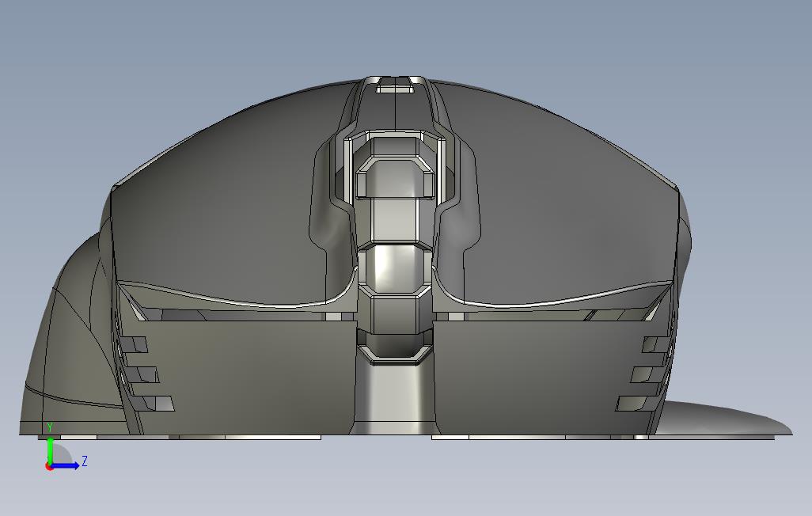Select the small top button behind the scroll wheel
The width and height of the screenshot is (812, 516).
pos(395,85)
